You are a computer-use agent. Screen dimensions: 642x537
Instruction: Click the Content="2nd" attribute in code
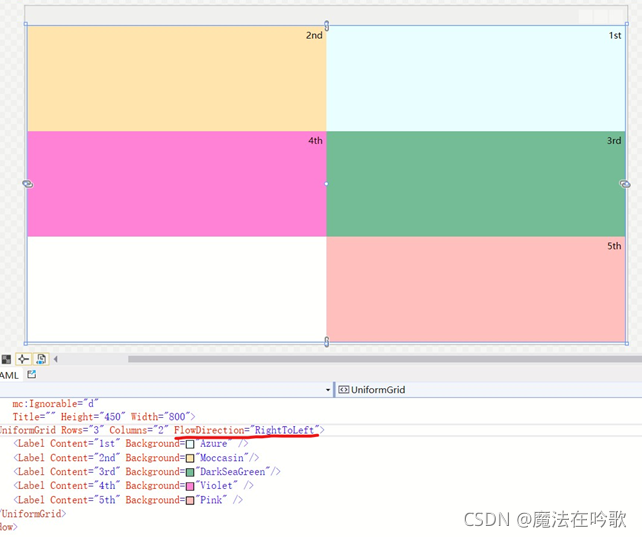pyautogui.click(x=85, y=458)
